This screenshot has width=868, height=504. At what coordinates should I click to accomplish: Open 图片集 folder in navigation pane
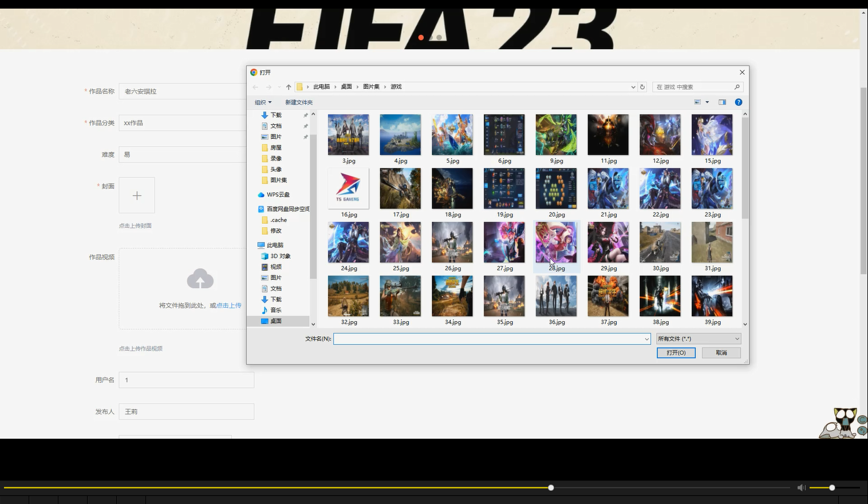coord(279,180)
